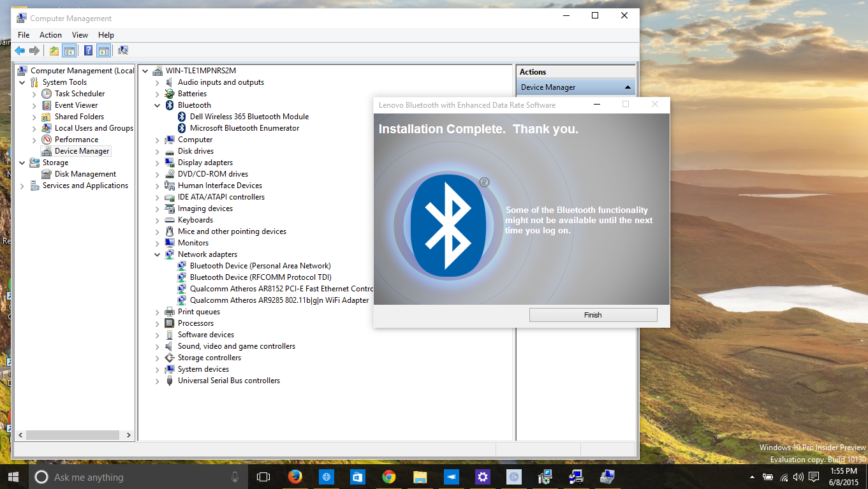Open the File menu

point(24,35)
